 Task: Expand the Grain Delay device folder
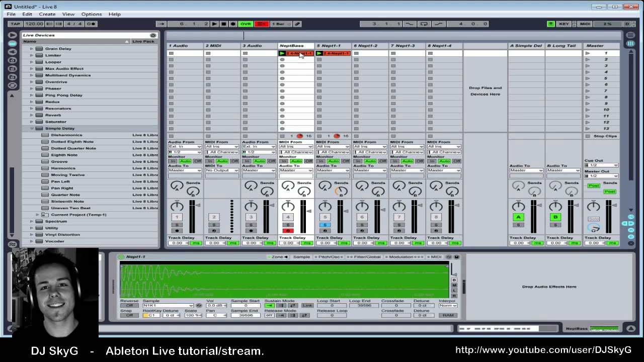coord(32,49)
